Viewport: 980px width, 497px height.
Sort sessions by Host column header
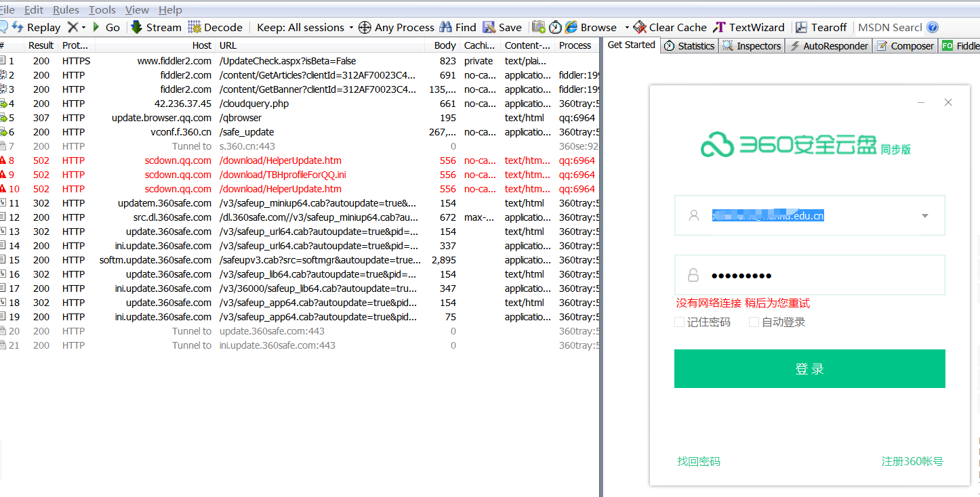(x=154, y=45)
